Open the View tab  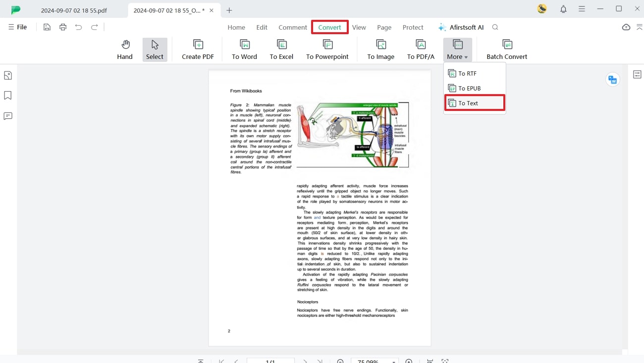point(359,27)
